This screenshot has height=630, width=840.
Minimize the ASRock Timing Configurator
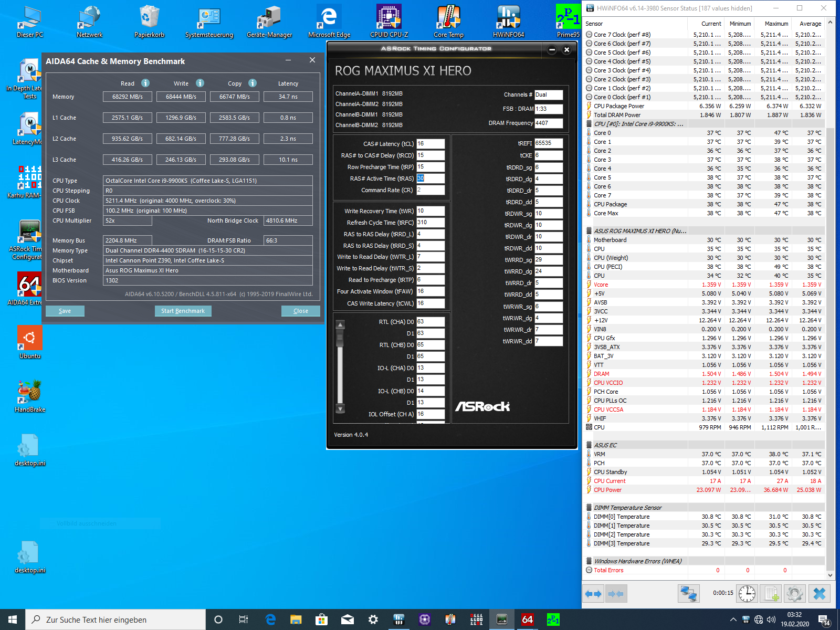552,50
